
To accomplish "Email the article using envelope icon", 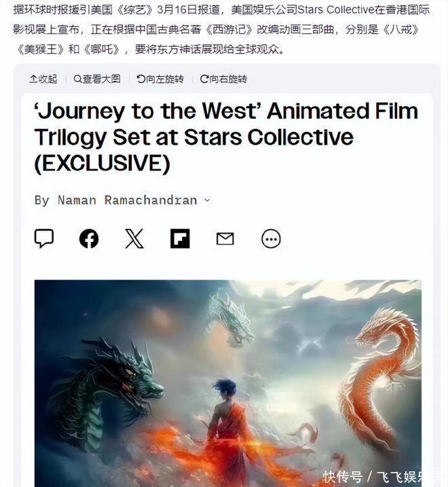I will pos(225,239).
